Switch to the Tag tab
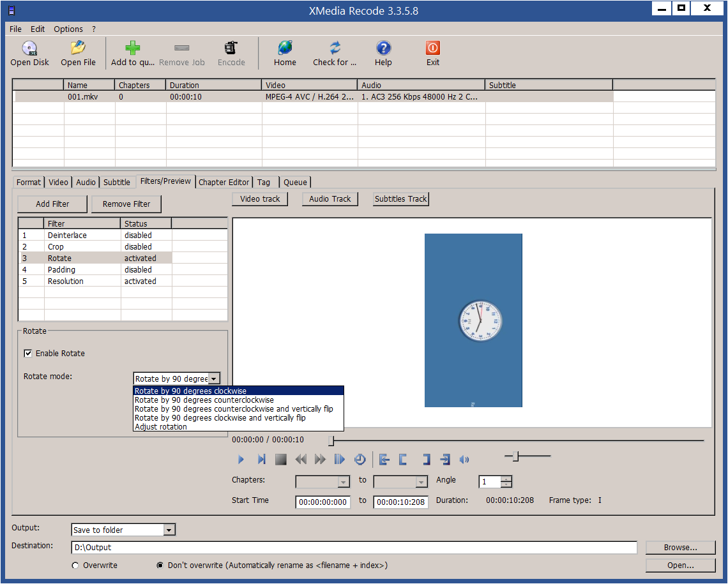Screen dimensions: 728x584 pyautogui.click(x=264, y=183)
